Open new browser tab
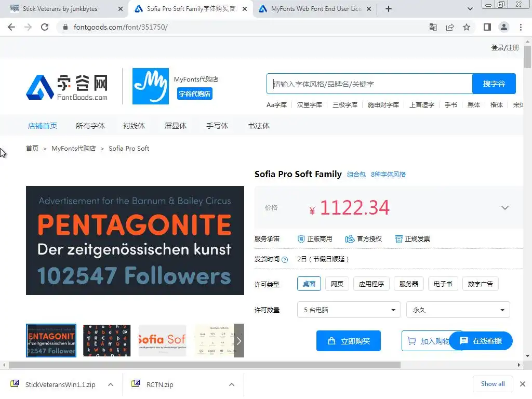This screenshot has height=399, width=532. [x=389, y=9]
